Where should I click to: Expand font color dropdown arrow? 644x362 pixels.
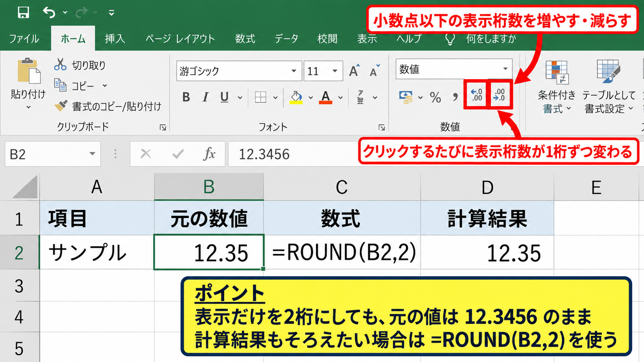point(340,98)
